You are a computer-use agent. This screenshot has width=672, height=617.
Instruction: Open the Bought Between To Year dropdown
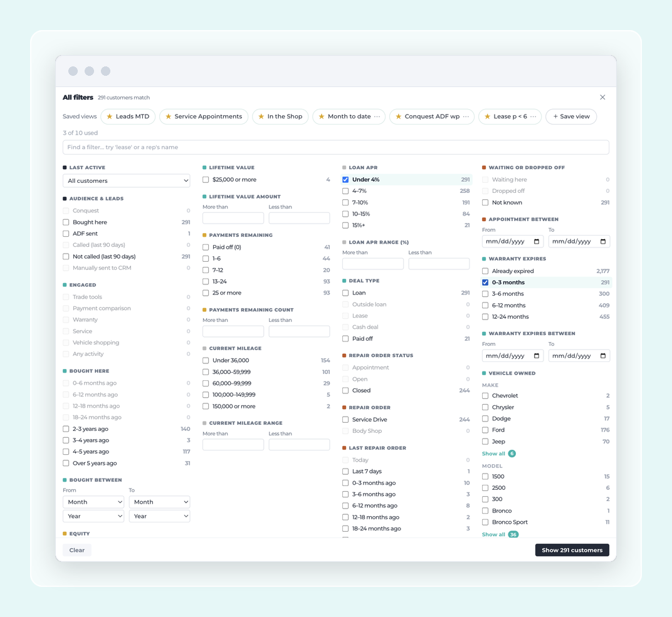tap(159, 516)
